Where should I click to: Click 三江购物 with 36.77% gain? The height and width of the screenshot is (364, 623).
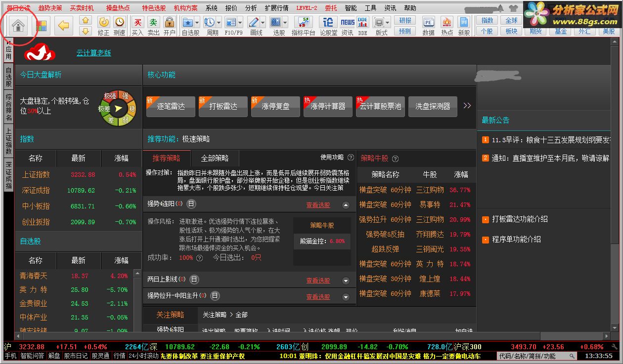point(430,190)
